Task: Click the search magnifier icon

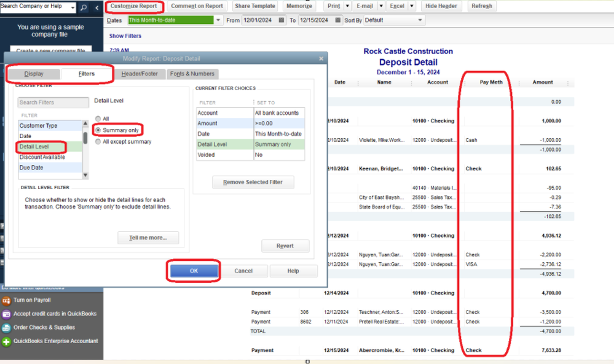Action: 84,7
